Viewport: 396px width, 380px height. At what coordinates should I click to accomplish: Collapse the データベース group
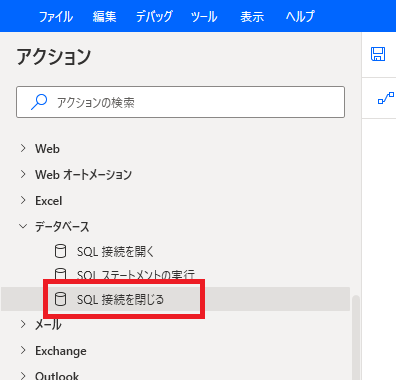coord(23,226)
